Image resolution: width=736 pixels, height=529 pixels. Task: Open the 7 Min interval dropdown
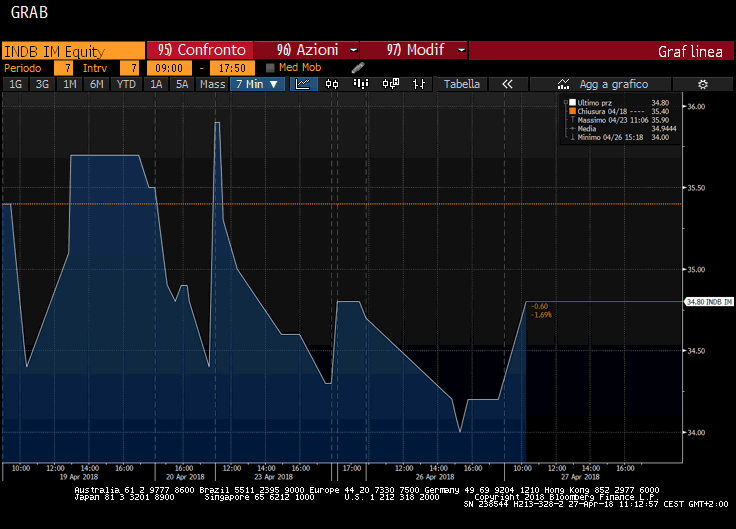257,84
